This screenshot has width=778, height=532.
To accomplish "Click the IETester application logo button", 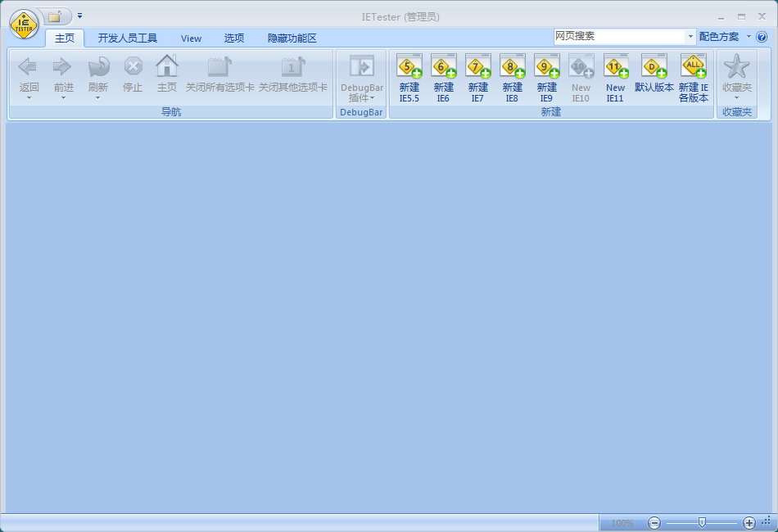I will (24, 24).
